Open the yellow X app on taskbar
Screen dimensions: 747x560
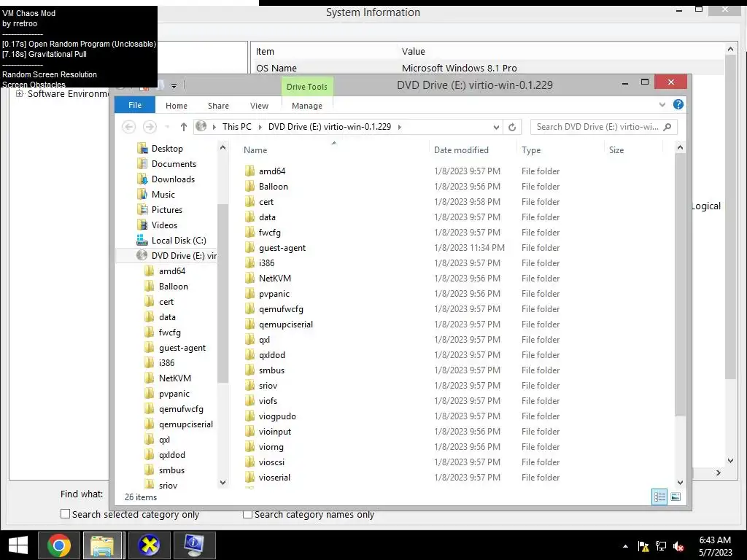pos(149,545)
